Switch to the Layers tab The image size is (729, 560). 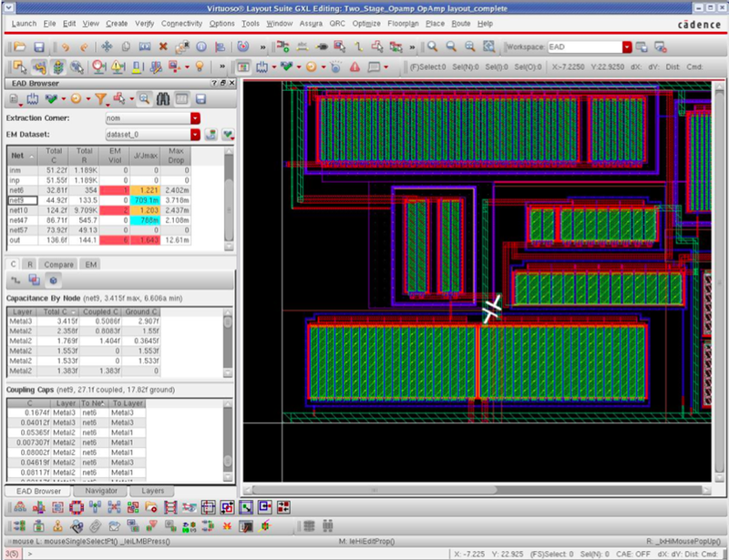[x=152, y=491]
